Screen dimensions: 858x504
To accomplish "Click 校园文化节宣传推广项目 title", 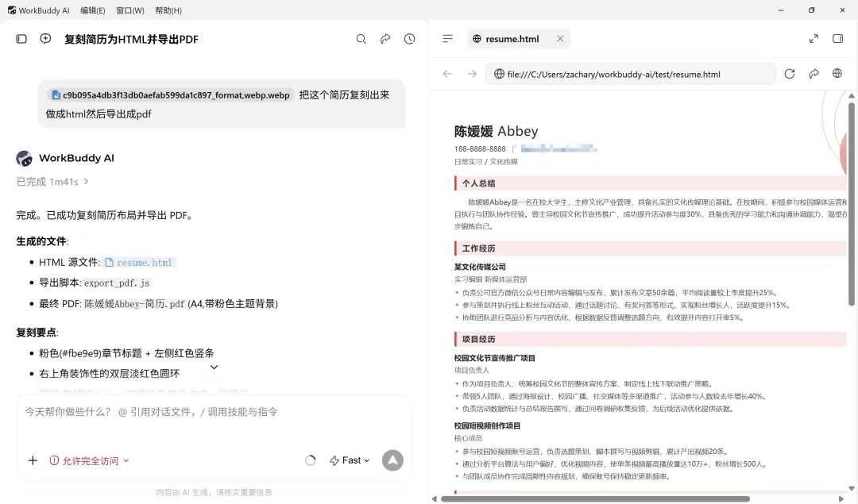I will click(x=494, y=358).
